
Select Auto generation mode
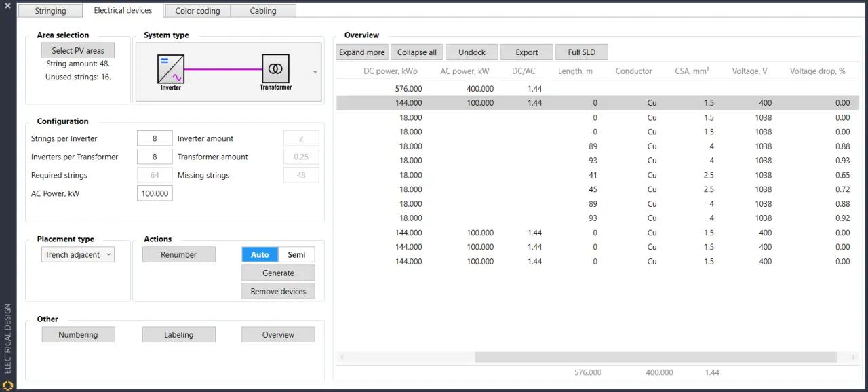260,254
